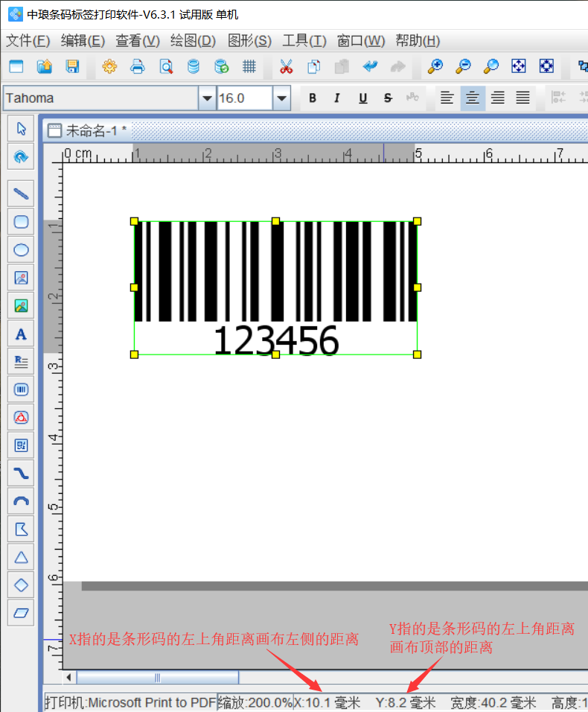The width and height of the screenshot is (588, 712).
Task: Choose the arrow selection tool
Action: [x=21, y=129]
